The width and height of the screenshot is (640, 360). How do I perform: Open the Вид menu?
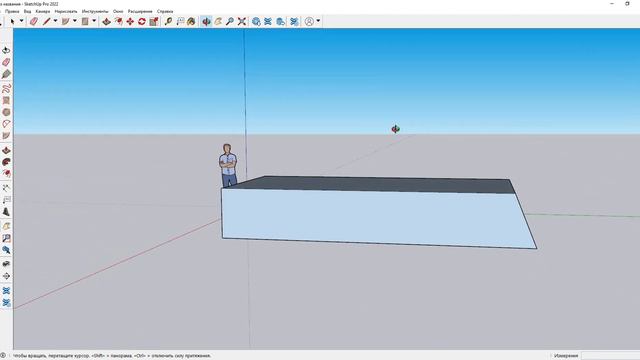tap(27, 11)
